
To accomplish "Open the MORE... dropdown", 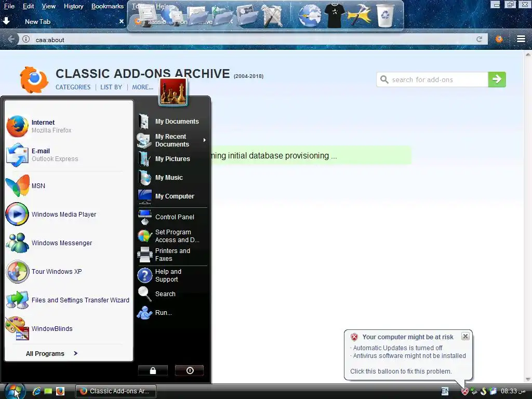I will 142,87.
